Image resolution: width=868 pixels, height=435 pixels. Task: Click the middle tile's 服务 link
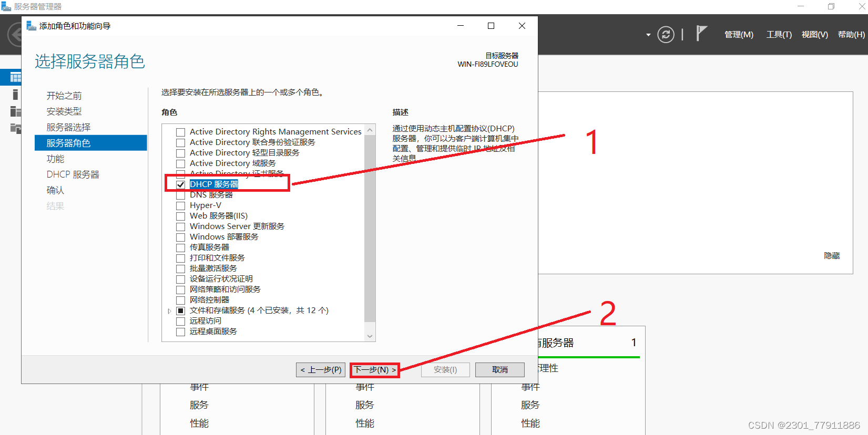coord(364,405)
